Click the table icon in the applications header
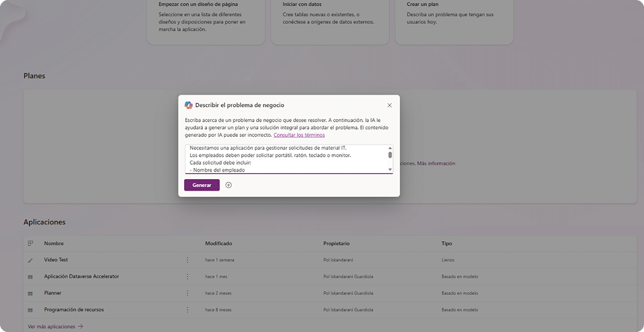 click(x=31, y=243)
